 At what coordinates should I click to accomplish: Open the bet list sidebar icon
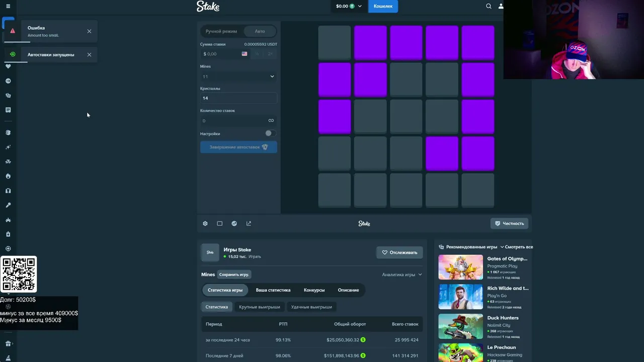pyautogui.click(x=8, y=110)
